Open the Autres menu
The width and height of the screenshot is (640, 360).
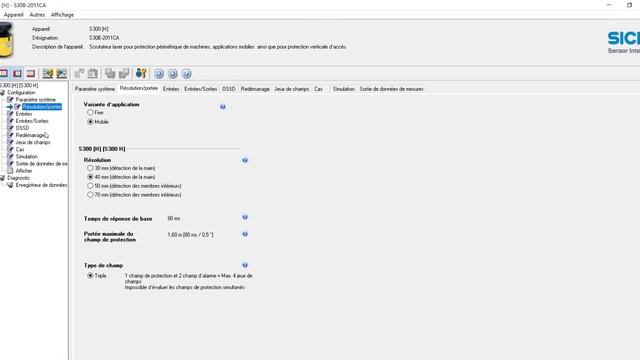click(37, 15)
